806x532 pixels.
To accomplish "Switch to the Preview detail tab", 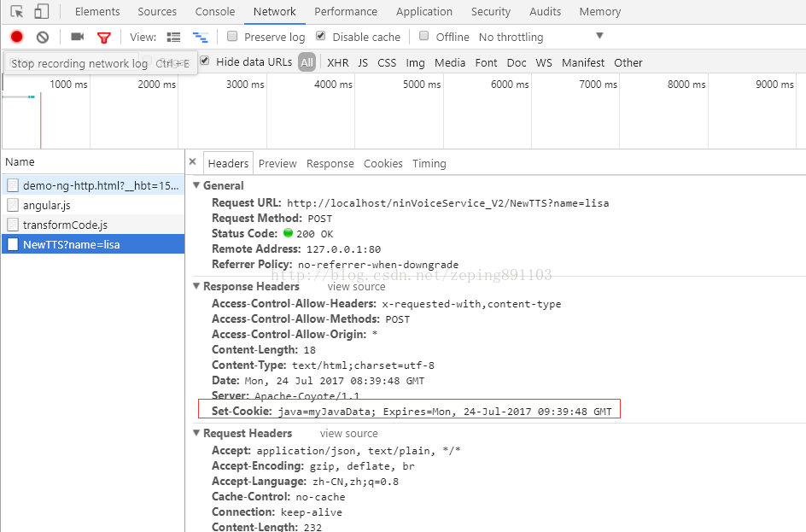I will click(x=277, y=163).
